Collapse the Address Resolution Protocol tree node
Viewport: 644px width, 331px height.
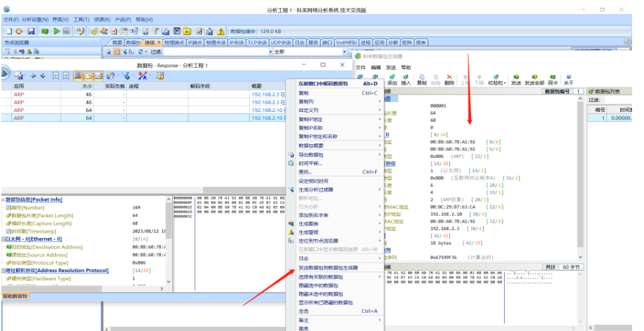(3, 271)
